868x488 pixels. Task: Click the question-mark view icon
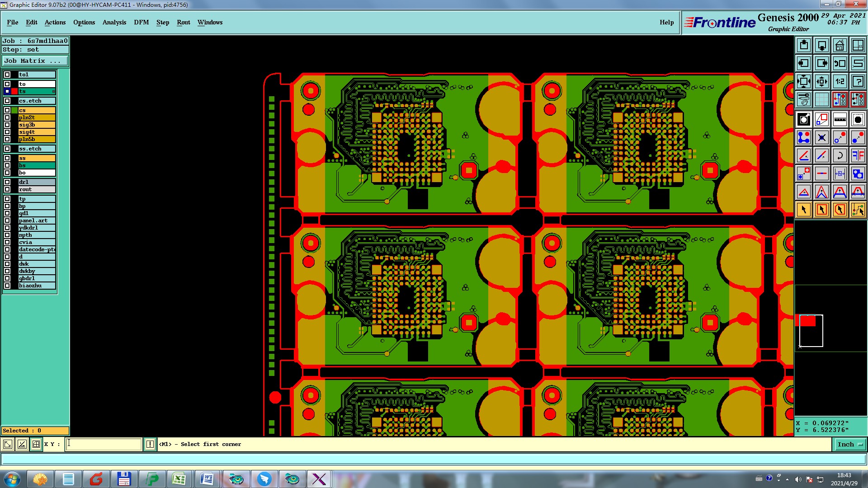coord(858,81)
